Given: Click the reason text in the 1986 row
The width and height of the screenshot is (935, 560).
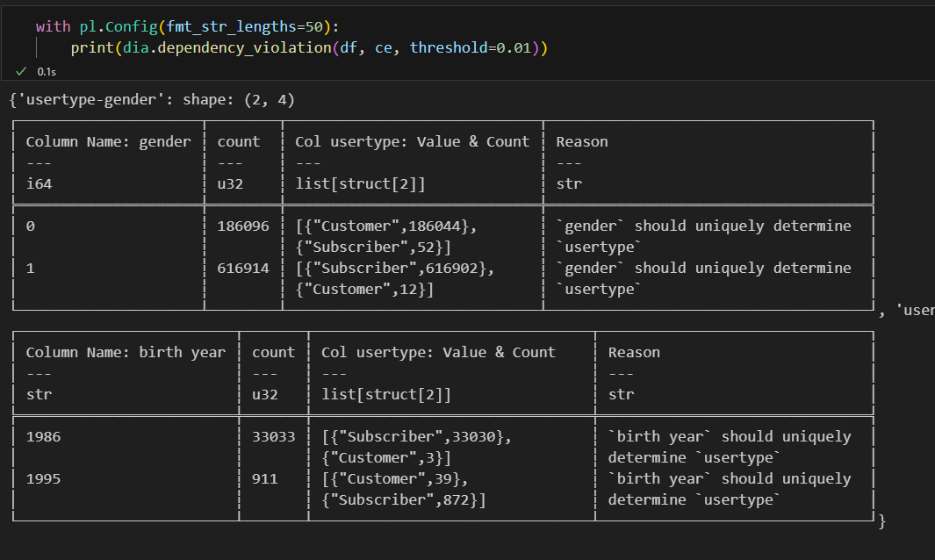Looking at the screenshot, I should pos(730,448).
